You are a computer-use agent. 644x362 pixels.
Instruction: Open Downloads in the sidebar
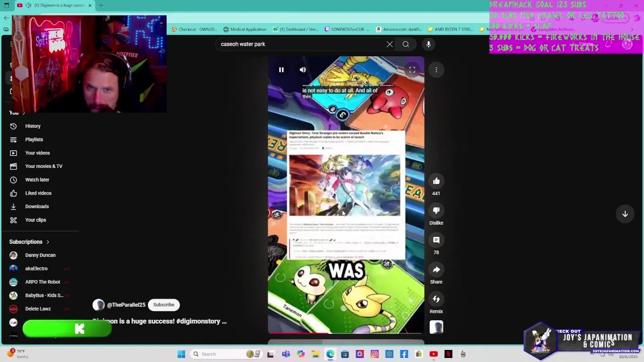point(37,207)
